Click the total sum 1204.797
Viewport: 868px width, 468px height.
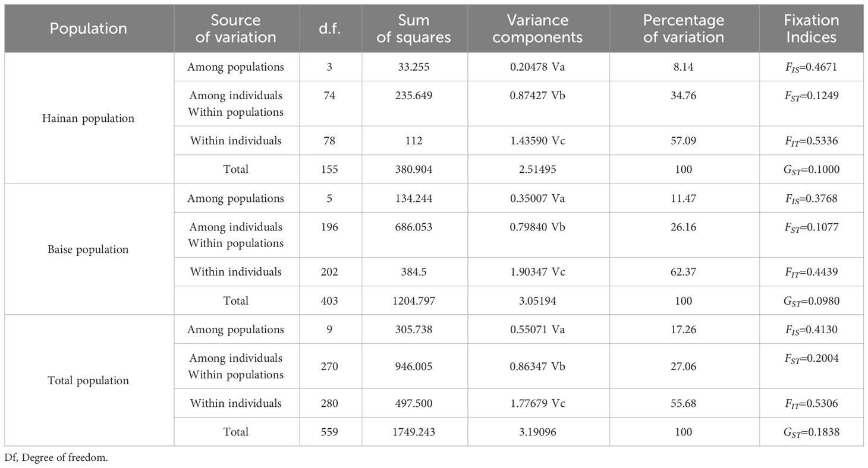point(414,301)
